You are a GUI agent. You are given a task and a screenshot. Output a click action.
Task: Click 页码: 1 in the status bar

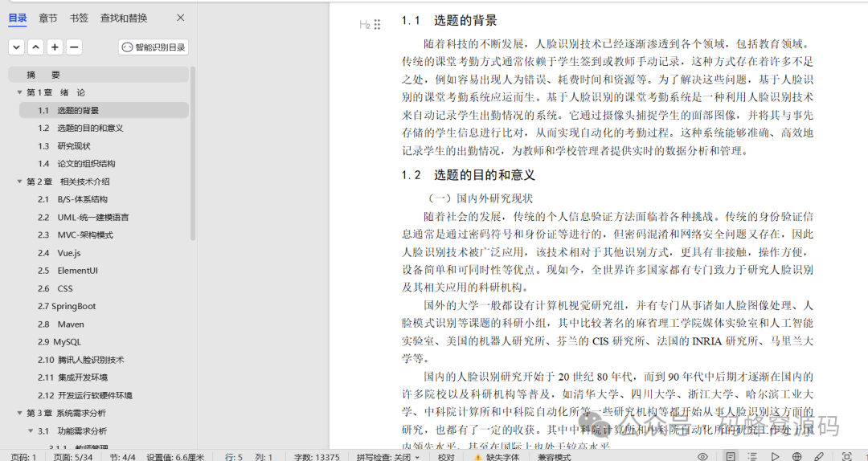[24, 456]
